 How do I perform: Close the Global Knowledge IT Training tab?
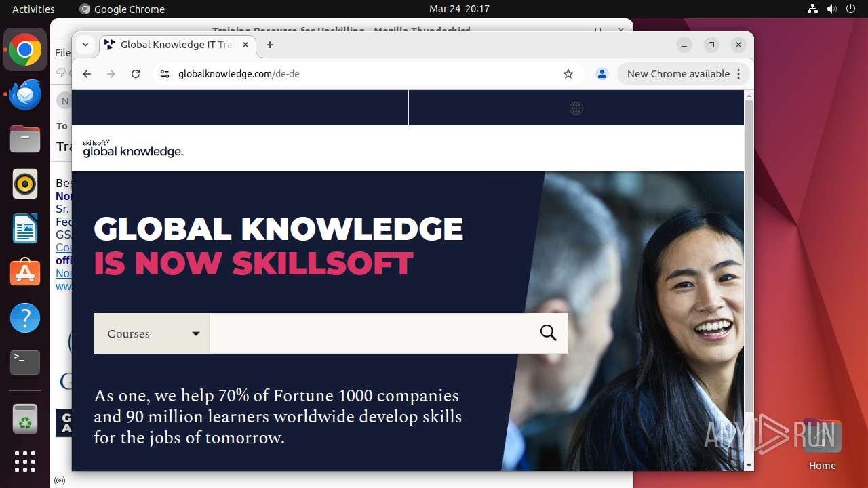click(245, 45)
